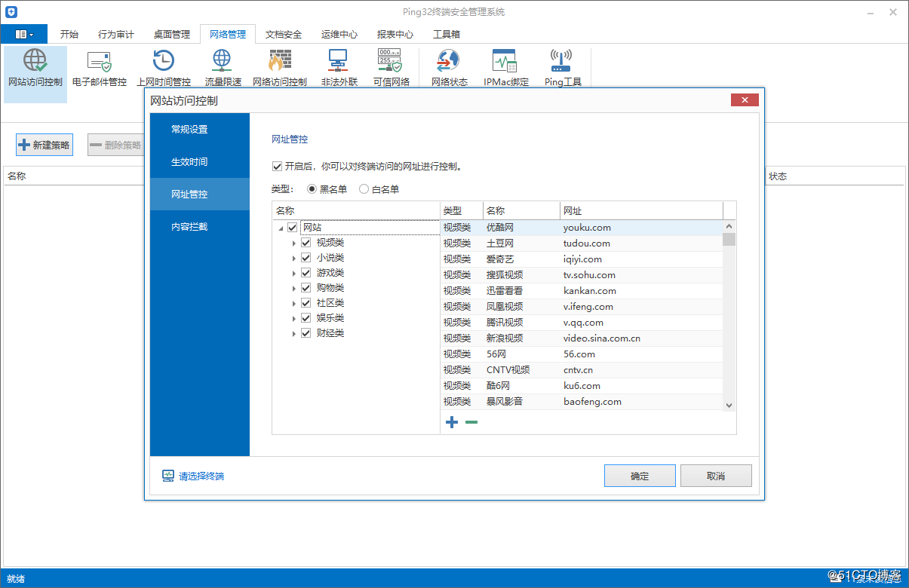
Task: Uncheck the 社区类 checkbox
Action: click(x=306, y=303)
